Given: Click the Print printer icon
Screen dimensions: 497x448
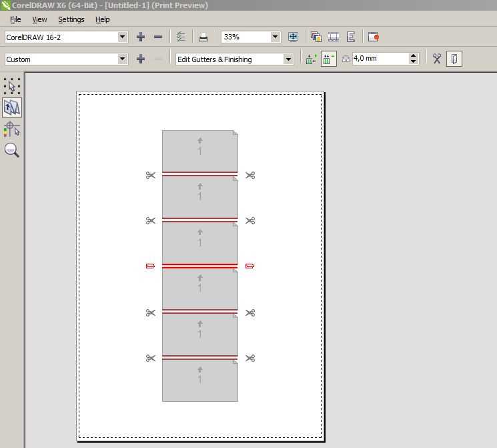Looking at the screenshot, I should point(203,37).
